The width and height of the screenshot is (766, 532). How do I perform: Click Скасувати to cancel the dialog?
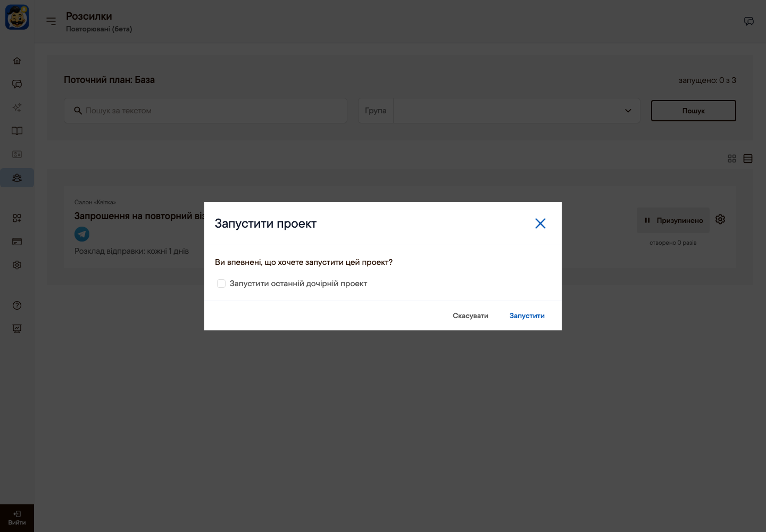(470, 315)
